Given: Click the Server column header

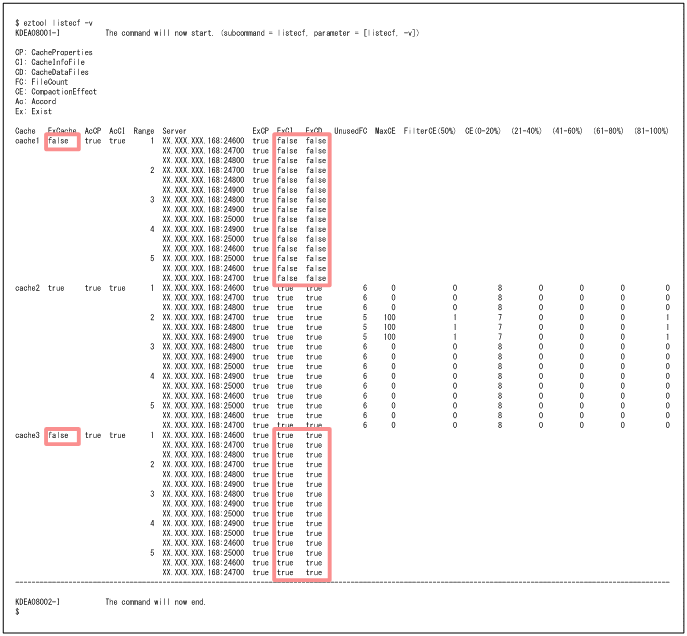Looking at the screenshot, I should [x=174, y=131].
